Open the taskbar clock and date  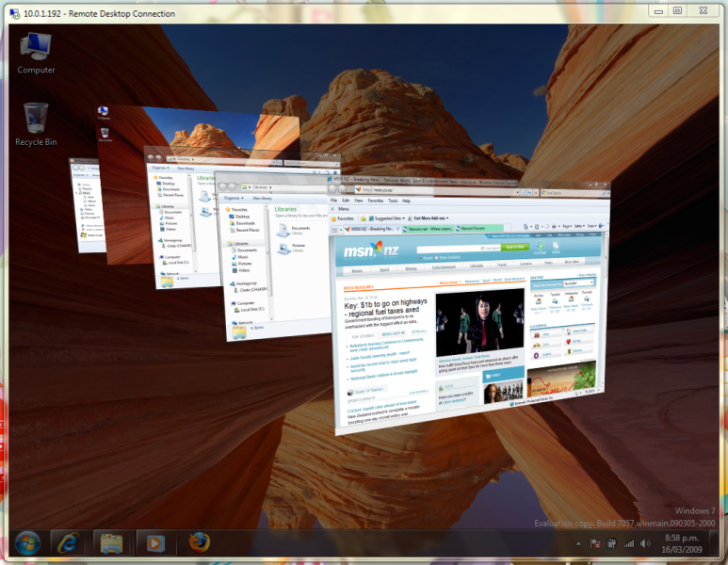tap(682, 543)
